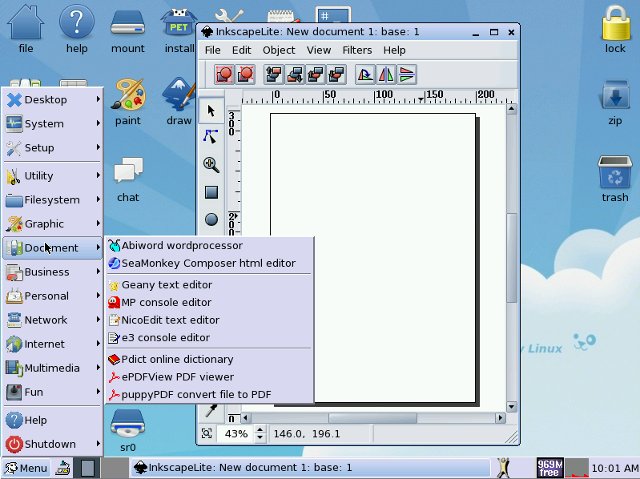Click the Raise one step toolbar icon
Viewport: 640px width, 479px height.
(x=316, y=75)
